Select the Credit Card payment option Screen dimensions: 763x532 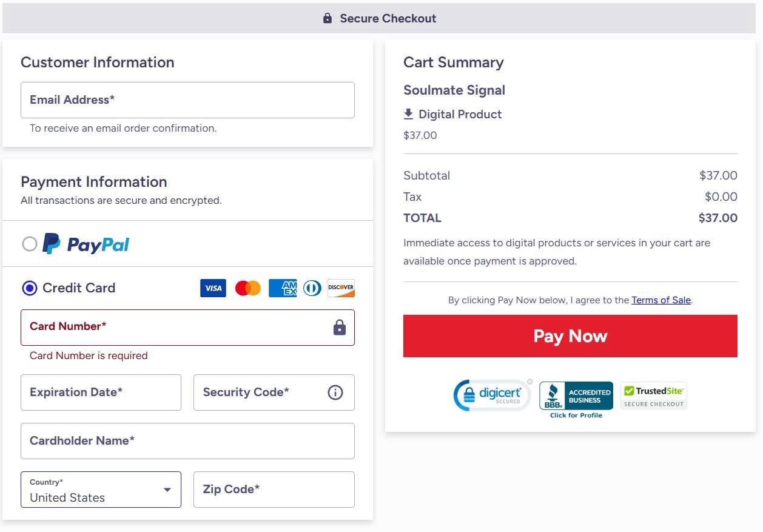point(29,288)
